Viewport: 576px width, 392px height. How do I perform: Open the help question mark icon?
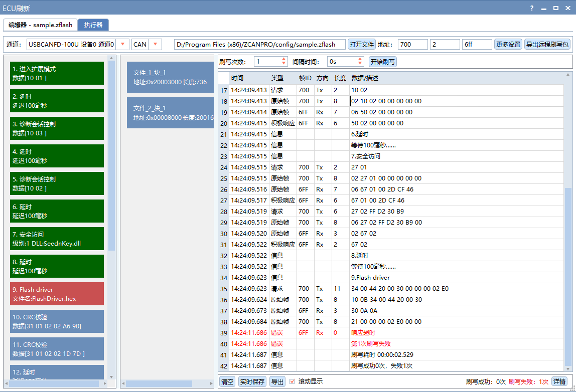531,8
